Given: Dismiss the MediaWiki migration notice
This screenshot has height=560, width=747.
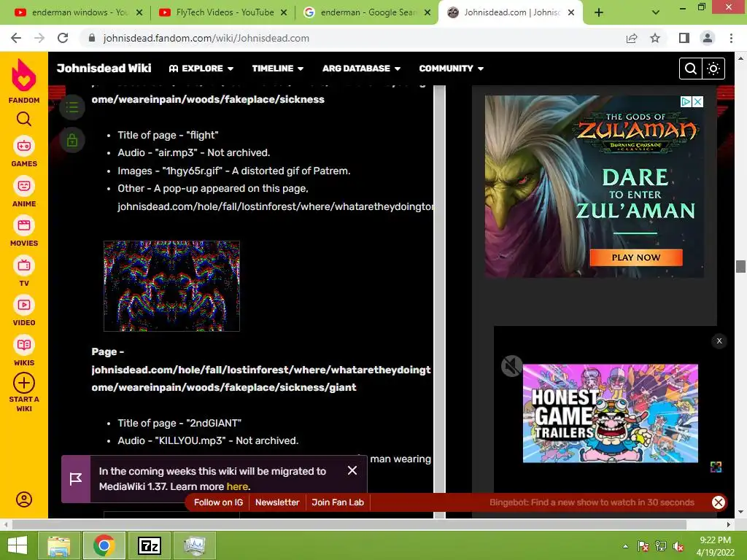Looking at the screenshot, I should pyautogui.click(x=352, y=470).
